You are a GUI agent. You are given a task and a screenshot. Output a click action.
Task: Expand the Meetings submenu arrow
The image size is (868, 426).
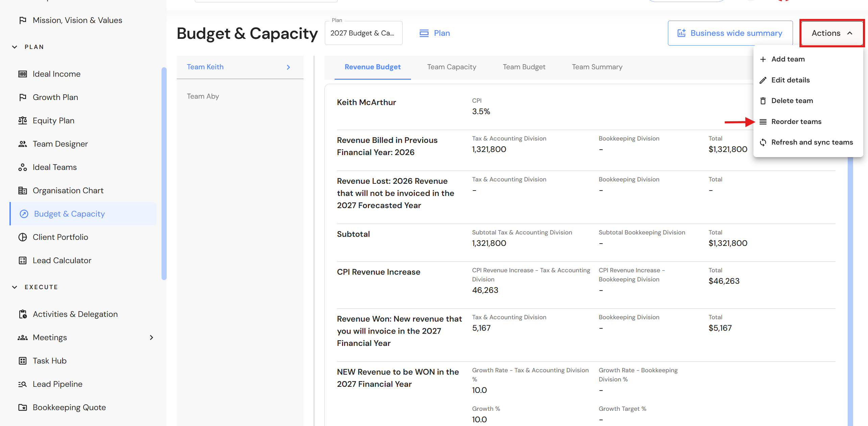(151, 337)
